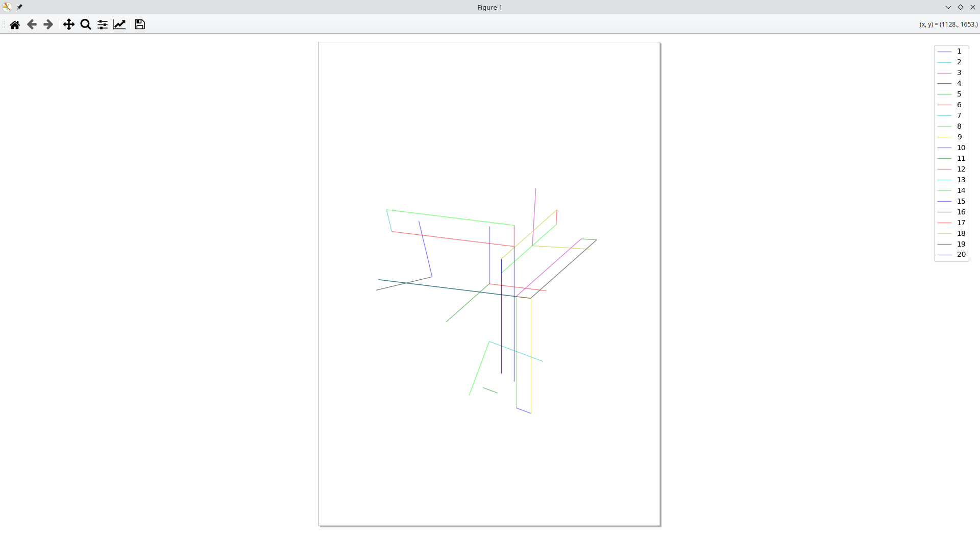The width and height of the screenshot is (980, 535).
Task: Click legend entry 5
Action: (951, 94)
